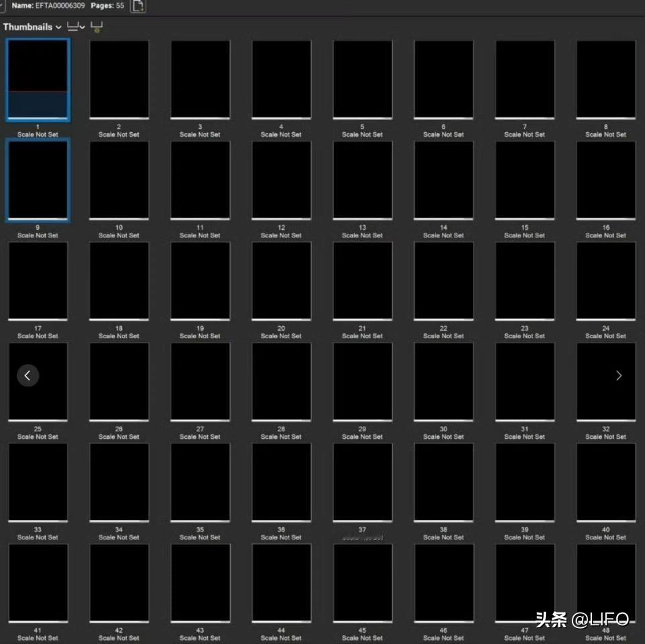Select page 11 thumbnail
Viewport: 645px width, 644px height.
point(200,180)
